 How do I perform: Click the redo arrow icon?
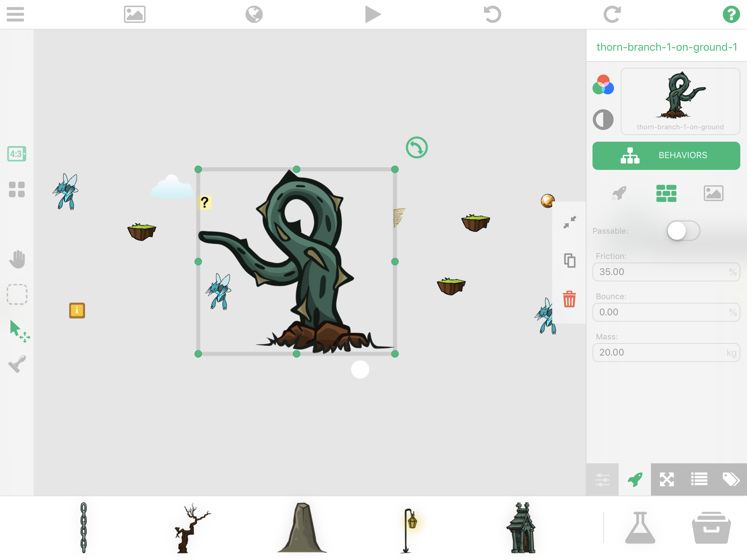(x=612, y=14)
